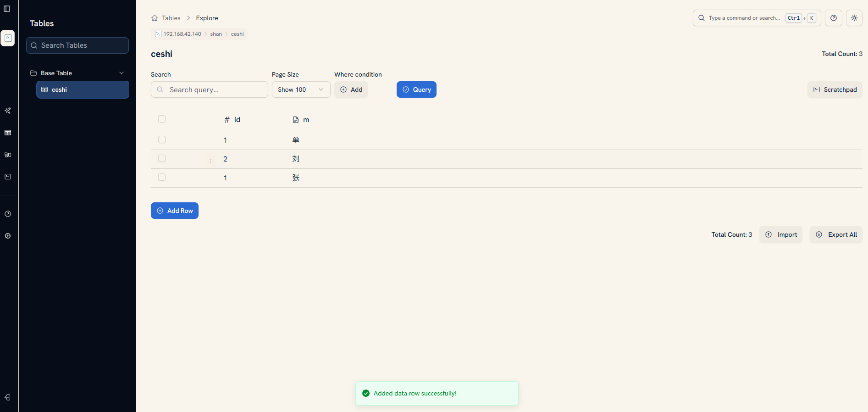Check the checkbox for the 单 row
Image resolution: width=868 pixels, height=412 pixels.
coord(162,139)
